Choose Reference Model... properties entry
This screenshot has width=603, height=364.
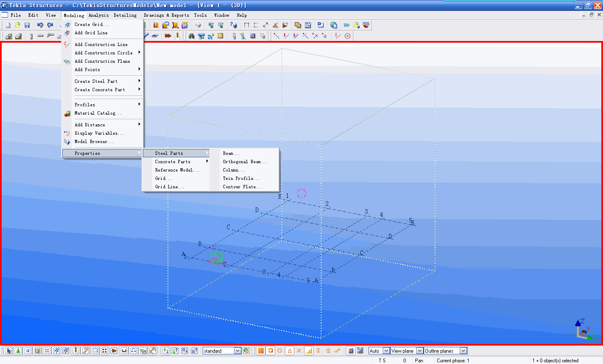pos(176,170)
